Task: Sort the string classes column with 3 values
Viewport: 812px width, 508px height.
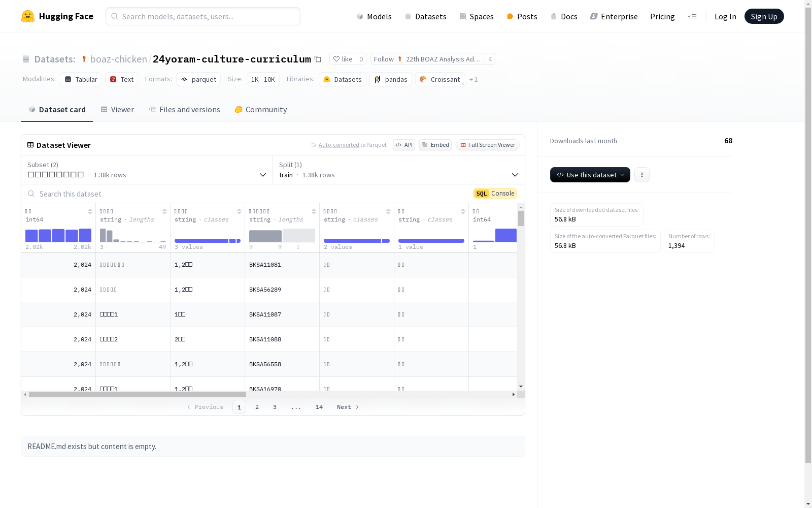Action: coord(239,211)
